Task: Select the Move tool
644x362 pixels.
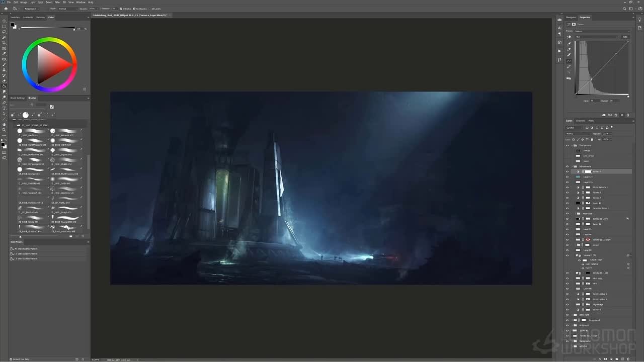Action: point(5,21)
